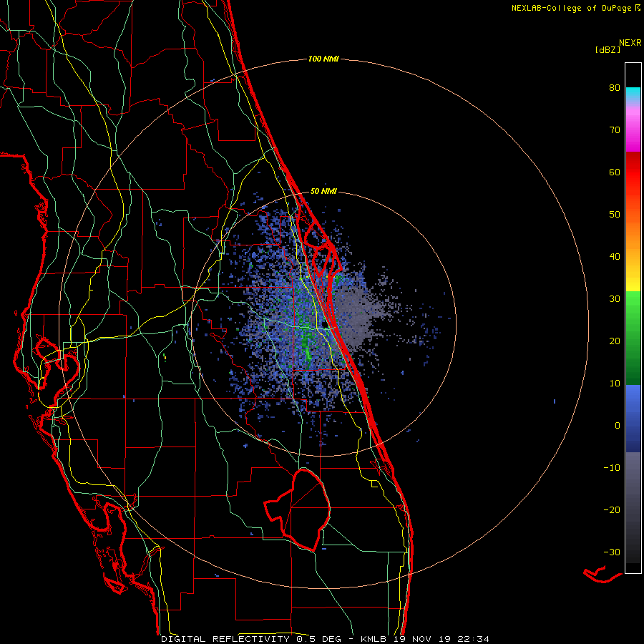Click the 60 value on dBZ scale
This screenshot has width=644, height=644.
coord(615,172)
